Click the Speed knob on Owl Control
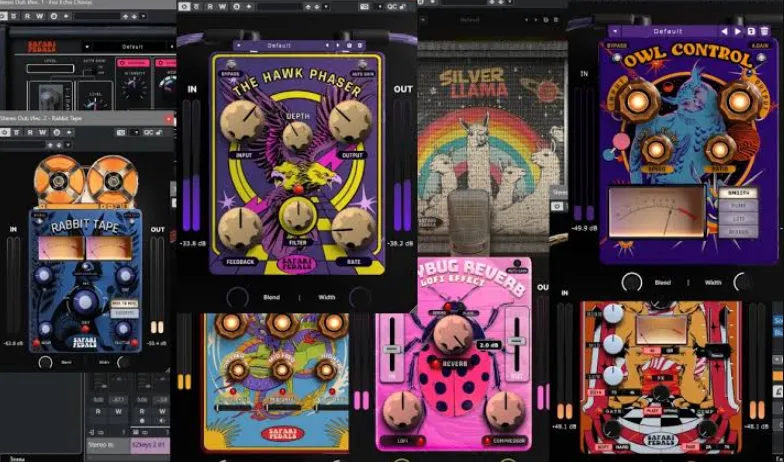The height and width of the screenshot is (462, 784). (x=656, y=149)
